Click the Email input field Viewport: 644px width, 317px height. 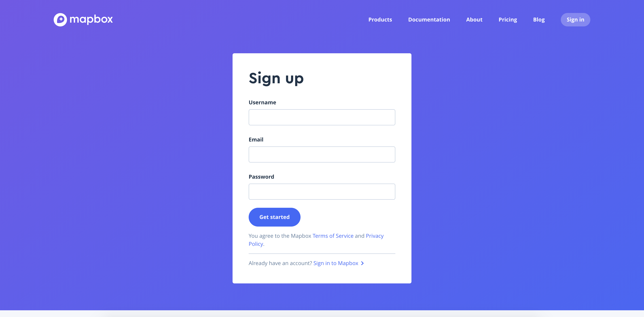[322, 154]
